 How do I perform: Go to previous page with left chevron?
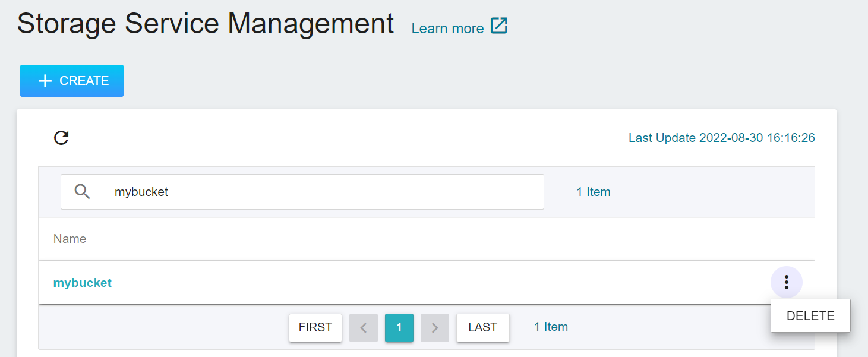[364, 328]
